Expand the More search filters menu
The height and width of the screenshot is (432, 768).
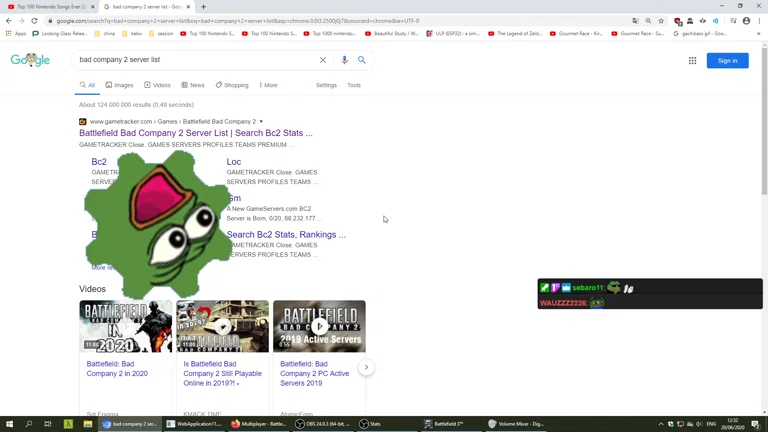tap(268, 85)
